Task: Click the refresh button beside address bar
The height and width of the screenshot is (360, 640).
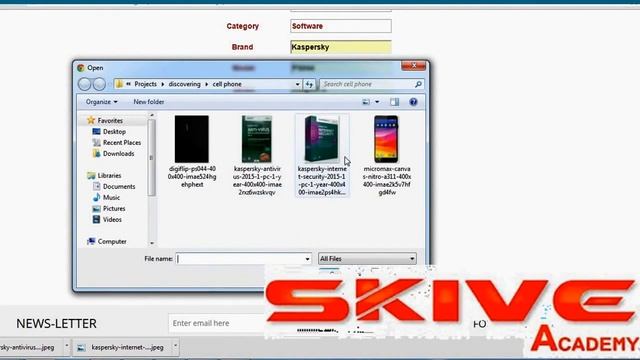Action: [309, 84]
